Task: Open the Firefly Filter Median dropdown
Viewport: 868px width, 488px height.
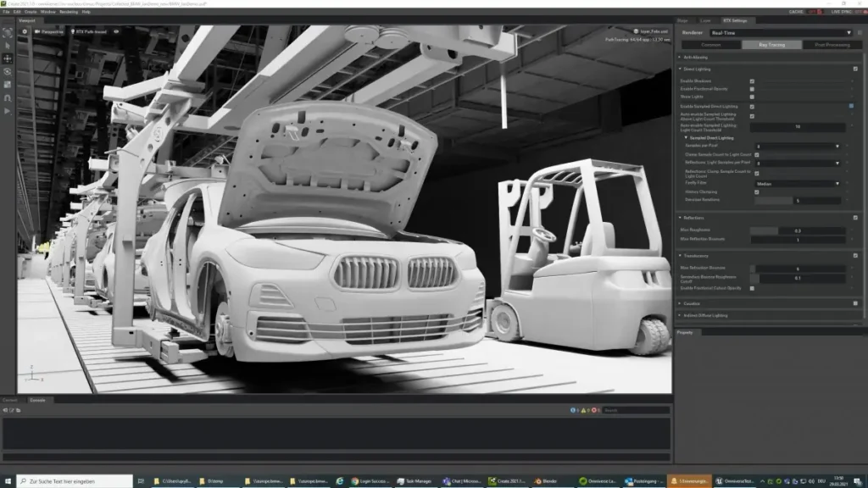Action: pyautogui.click(x=797, y=184)
